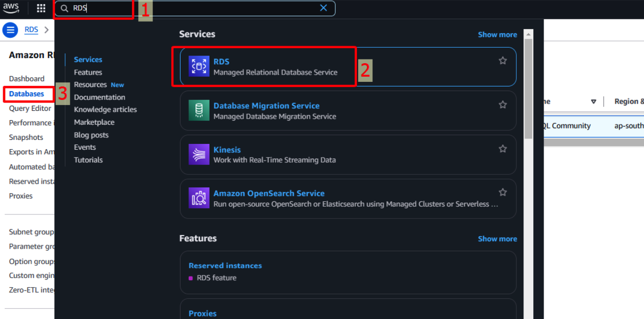Open Automated backups sidebar item
Viewport: 644px width, 319px height.
pyautogui.click(x=31, y=167)
